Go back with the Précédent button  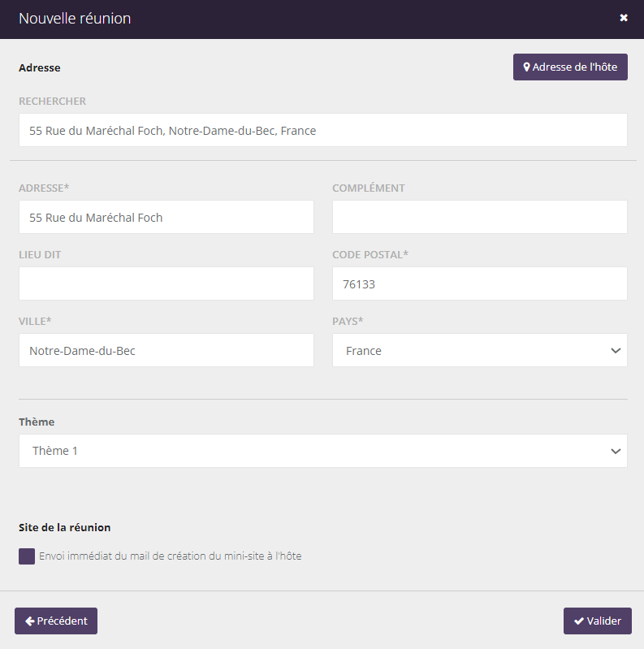click(x=56, y=621)
